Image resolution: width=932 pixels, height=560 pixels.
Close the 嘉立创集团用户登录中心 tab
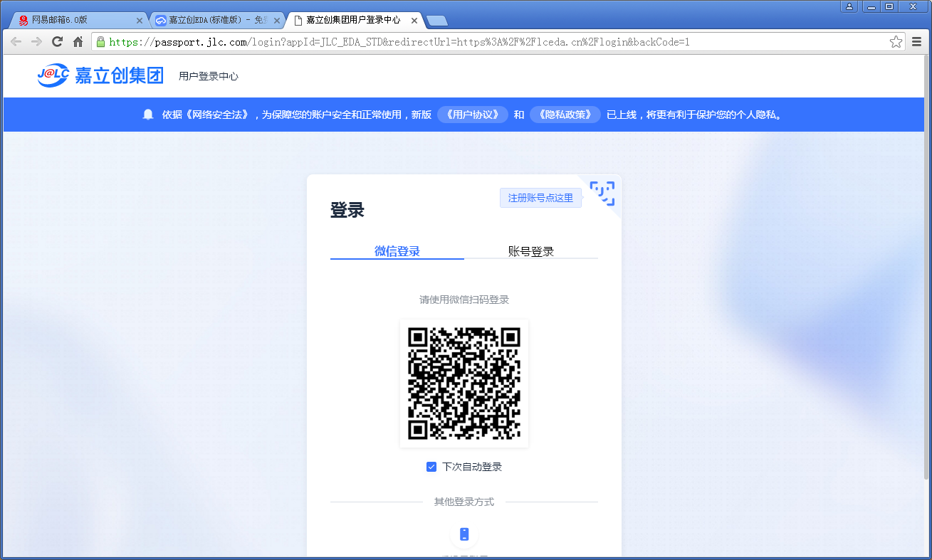414,21
